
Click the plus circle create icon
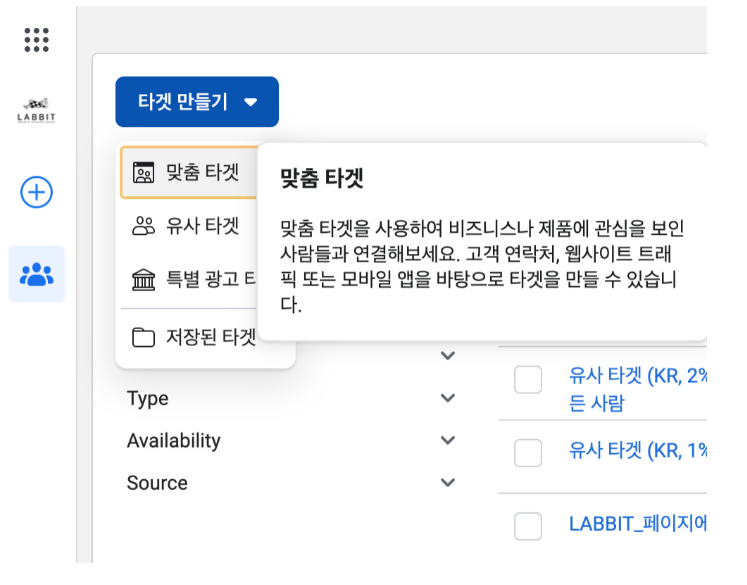point(37,192)
